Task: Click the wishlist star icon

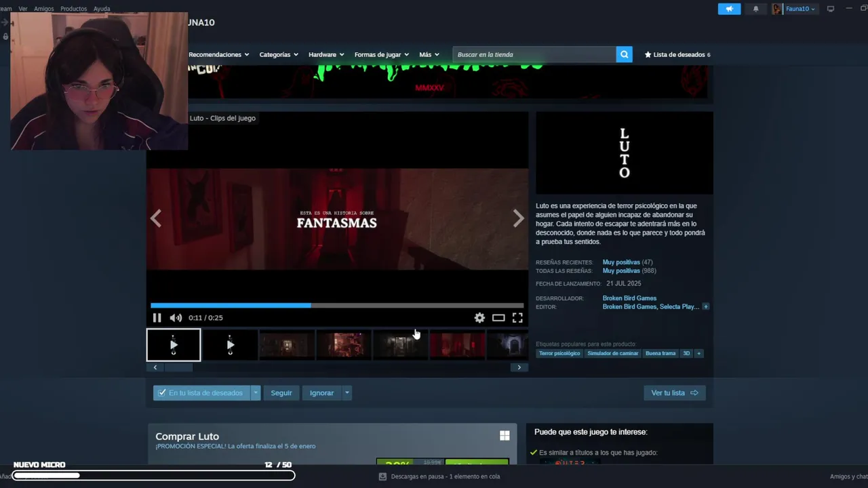Action: [x=648, y=54]
